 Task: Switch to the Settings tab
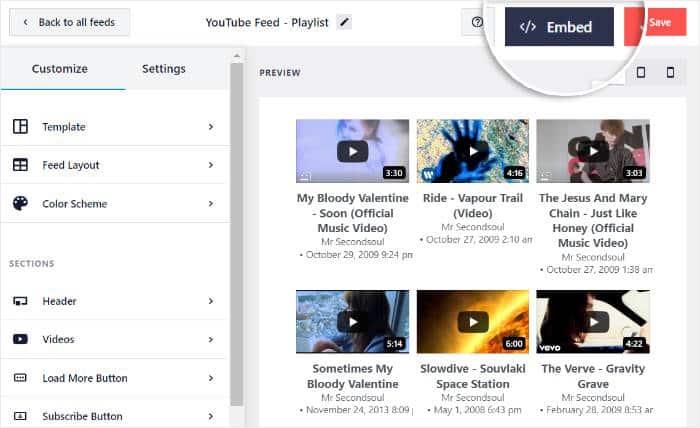(x=164, y=69)
